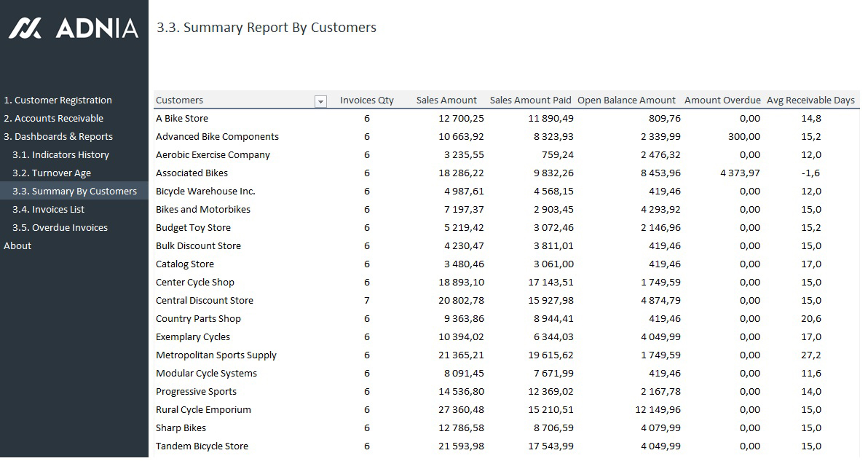This screenshot has height=461, width=868.
Task: Open the Customers column filter dropdown
Action: [320, 101]
